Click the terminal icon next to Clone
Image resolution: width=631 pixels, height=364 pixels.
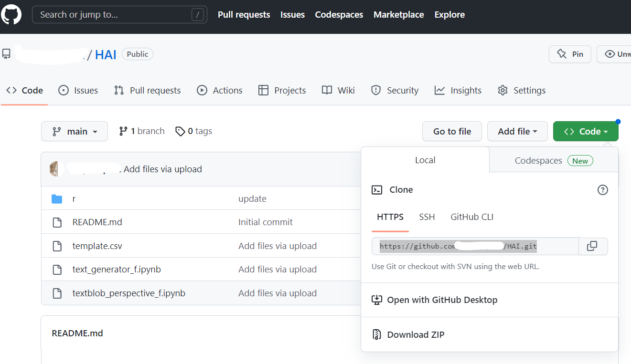(x=377, y=190)
